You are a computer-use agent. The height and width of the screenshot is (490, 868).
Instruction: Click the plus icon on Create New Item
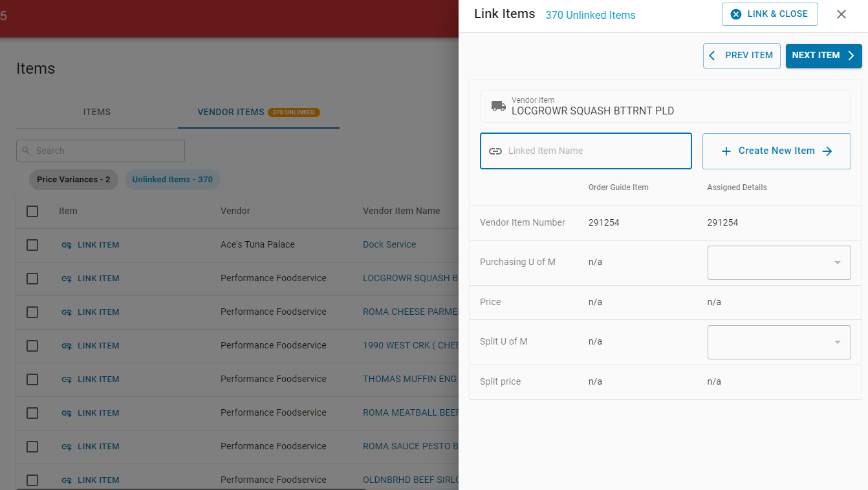(x=726, y=151)
